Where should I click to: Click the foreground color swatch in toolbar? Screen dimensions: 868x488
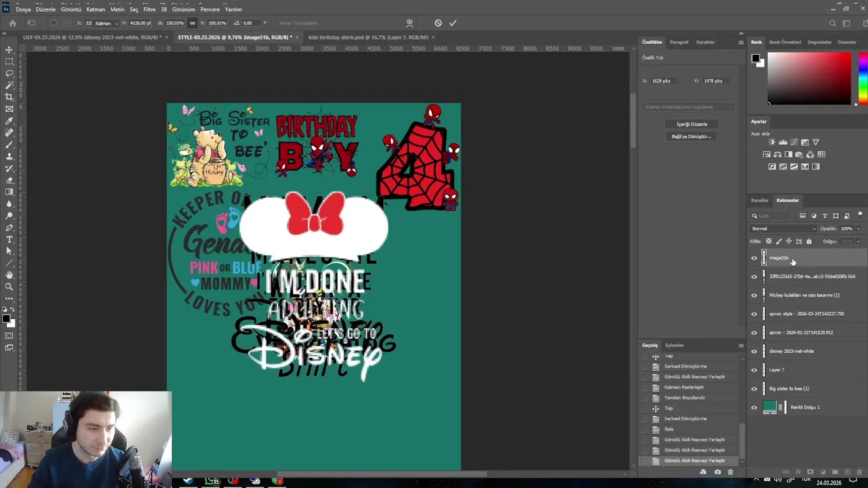5,318
